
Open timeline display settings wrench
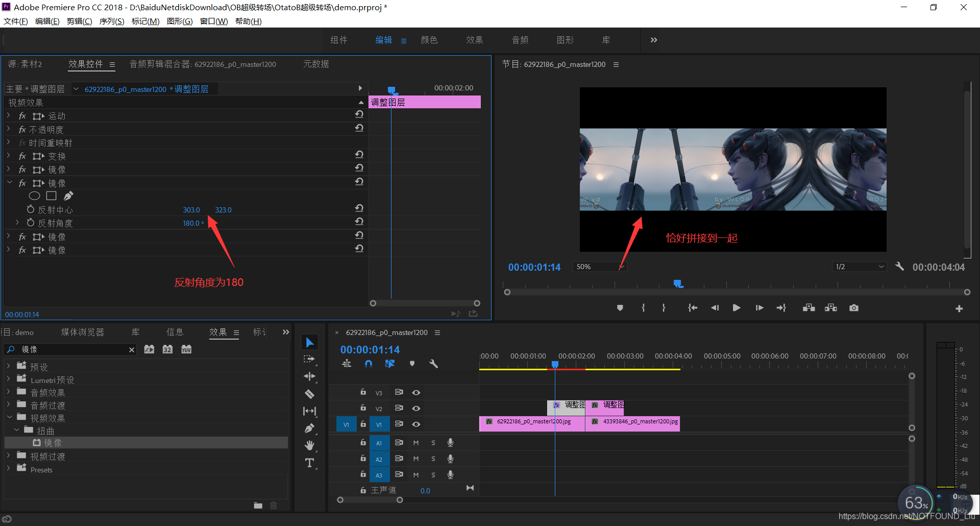pos(434,364)
